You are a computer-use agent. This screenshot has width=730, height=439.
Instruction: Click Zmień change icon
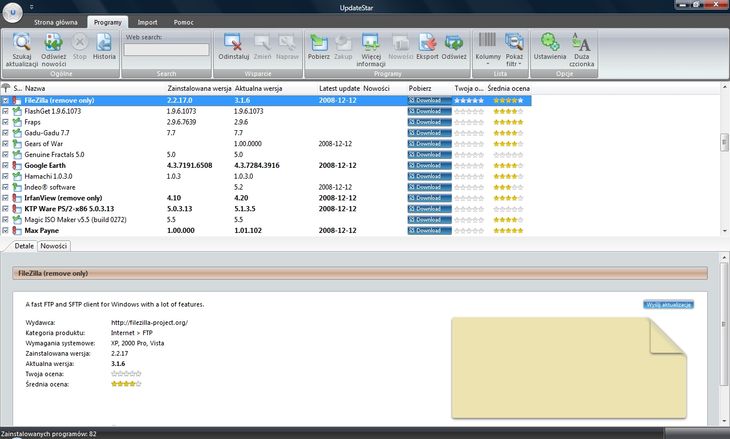pos(262,42)
